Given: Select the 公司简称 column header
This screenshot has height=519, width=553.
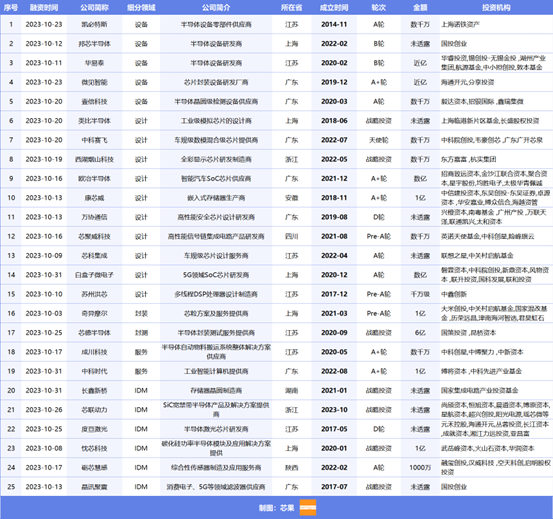Looking at the screenshot, I should (94, 7).
